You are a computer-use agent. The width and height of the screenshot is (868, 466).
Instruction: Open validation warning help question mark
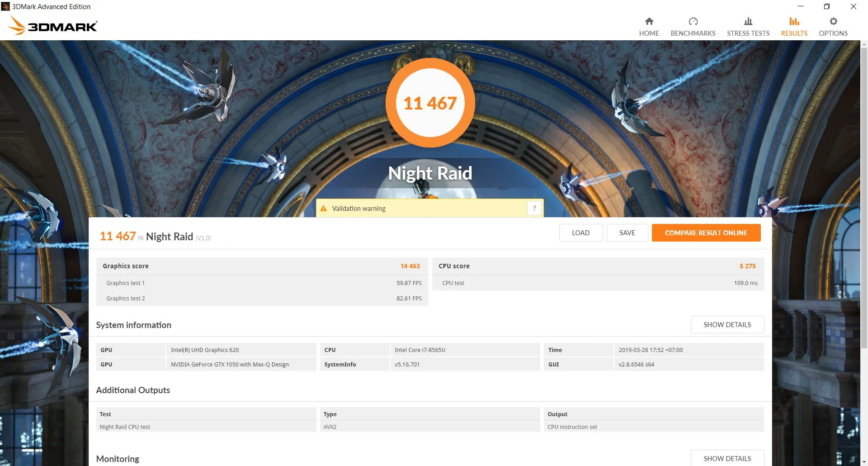pos(534,208)
